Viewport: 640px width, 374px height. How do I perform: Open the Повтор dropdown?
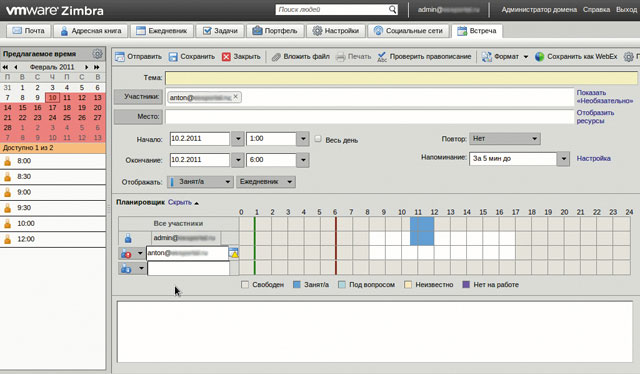tap(505, 139)
